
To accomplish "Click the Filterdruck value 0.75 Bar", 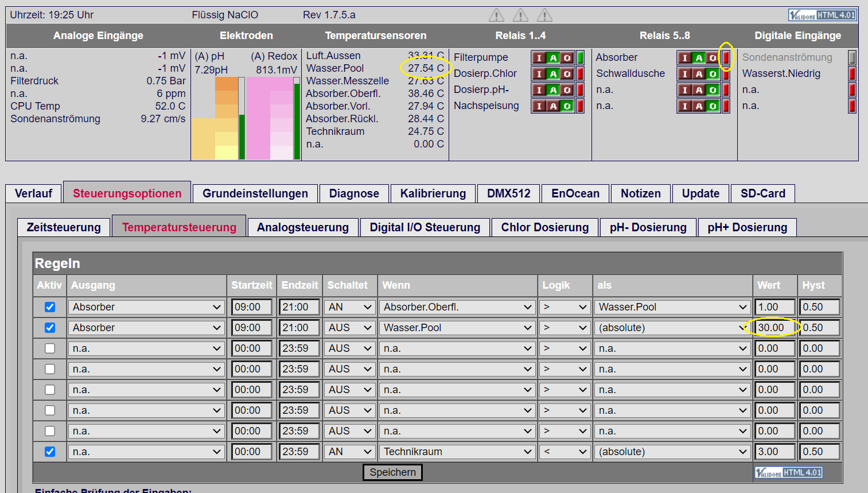I will (x=166, y=81).
